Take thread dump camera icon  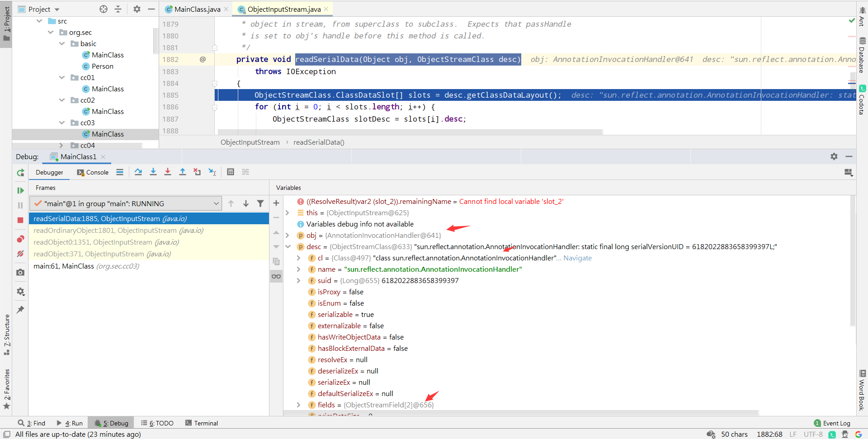click(x=20, y=272)
